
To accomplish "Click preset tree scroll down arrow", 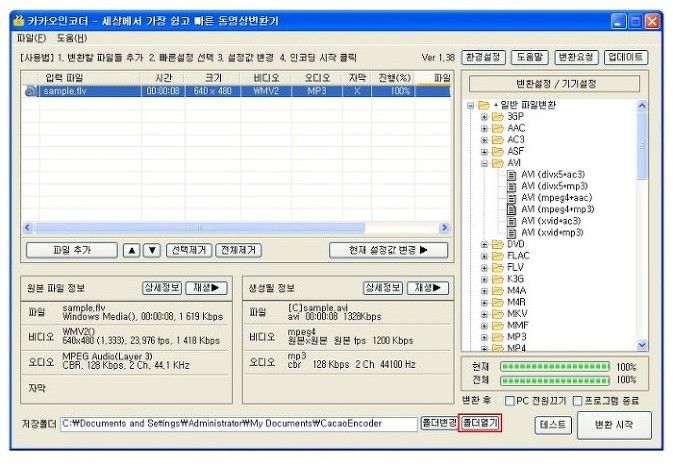I will [x=642, y=345].
